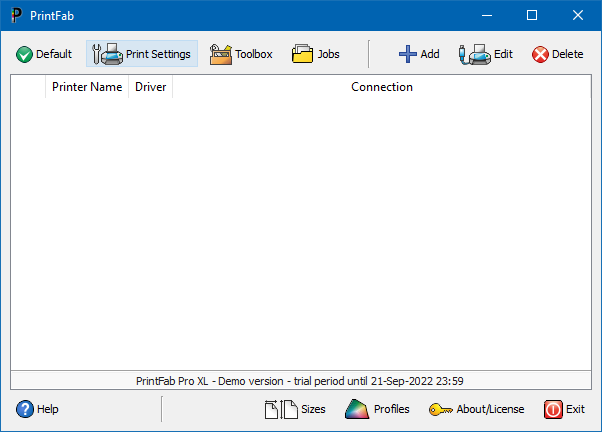Screen dimensions: 602x432
Task: Click the green Default checkmark icon
Action: [x=24, y=54]
